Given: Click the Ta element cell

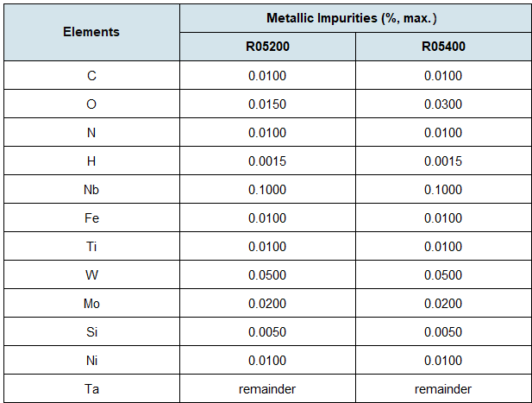Looking at the screenshot, I should 91,388.
